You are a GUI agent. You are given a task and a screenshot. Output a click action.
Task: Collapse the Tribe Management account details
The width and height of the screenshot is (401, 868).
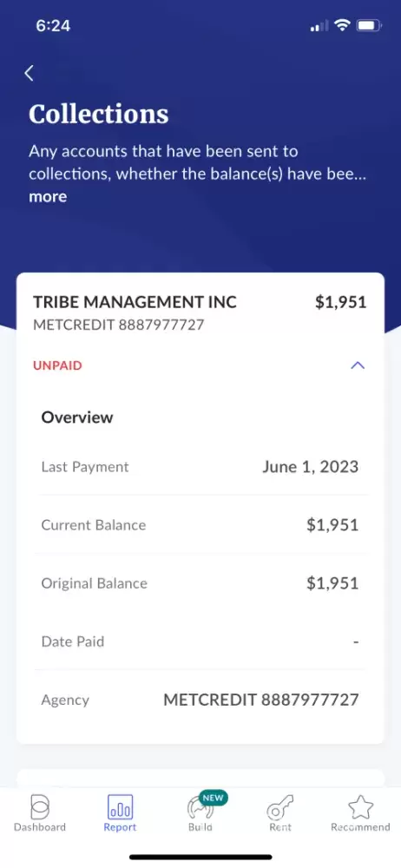point(358,365)
